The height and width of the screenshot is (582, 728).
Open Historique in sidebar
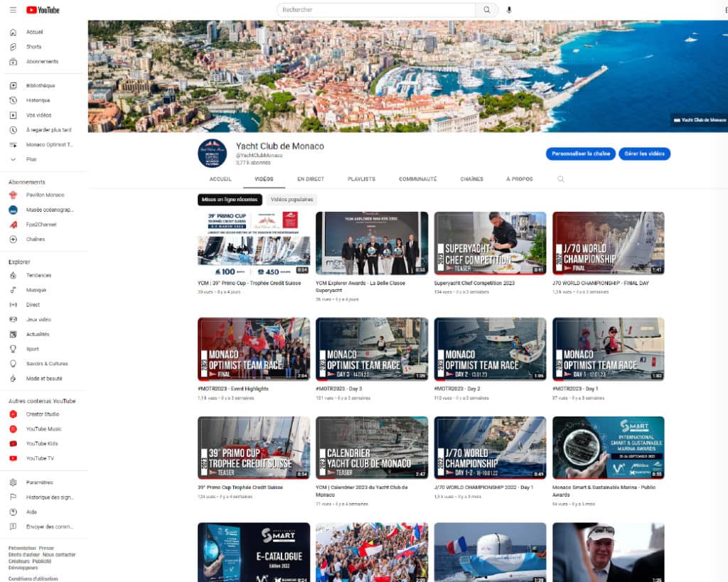(38, 100)
